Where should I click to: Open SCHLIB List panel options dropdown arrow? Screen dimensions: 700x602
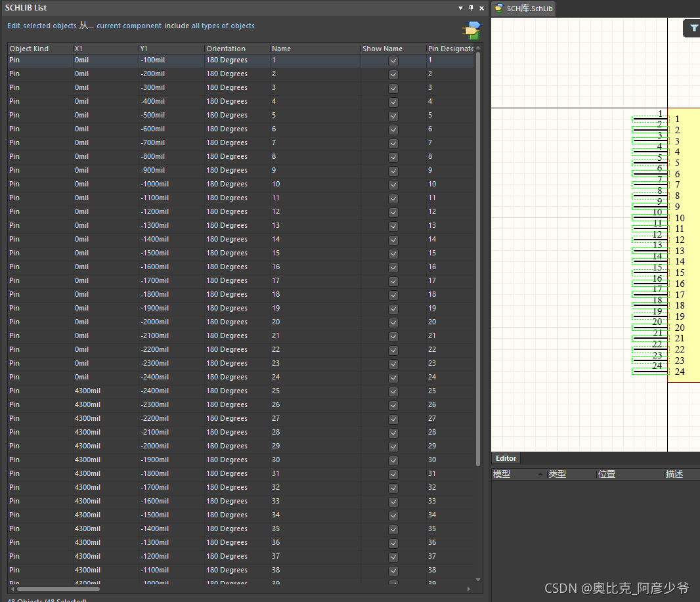pos(460,8)
